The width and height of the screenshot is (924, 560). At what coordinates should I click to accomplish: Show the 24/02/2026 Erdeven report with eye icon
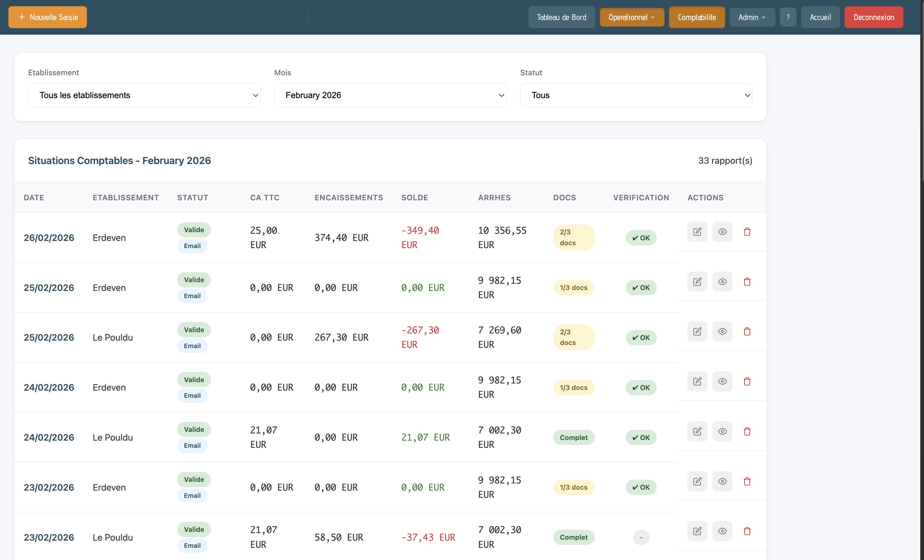point(722,381)
